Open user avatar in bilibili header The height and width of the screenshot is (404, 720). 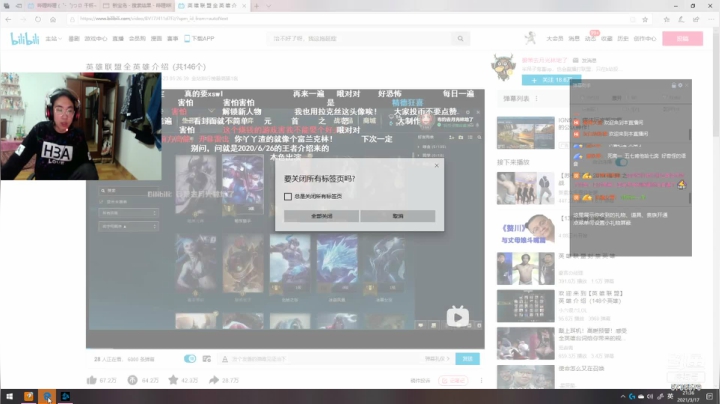(x=530, y=38)
